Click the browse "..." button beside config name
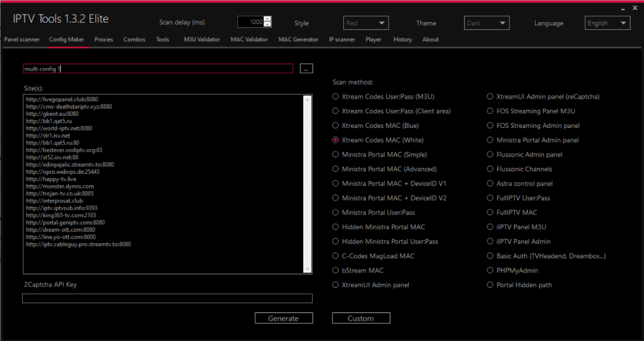Viewport: 644px width, 341px height. pos(306,69)
